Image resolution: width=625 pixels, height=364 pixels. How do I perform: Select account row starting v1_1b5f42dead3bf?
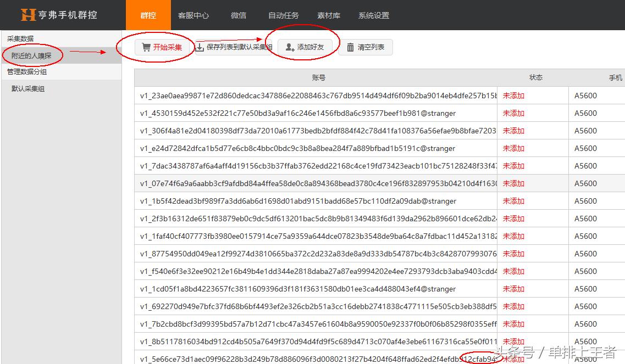379,201
